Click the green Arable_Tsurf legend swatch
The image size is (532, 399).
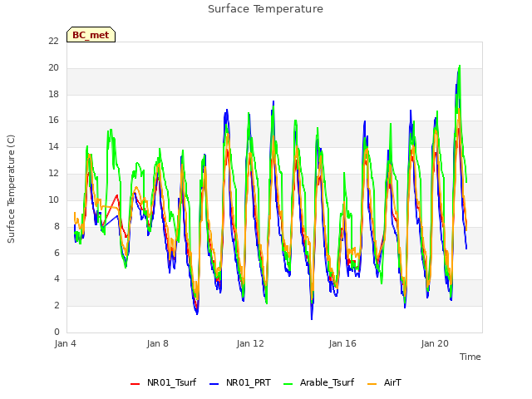pyautogui.click(x=288, y=384)
